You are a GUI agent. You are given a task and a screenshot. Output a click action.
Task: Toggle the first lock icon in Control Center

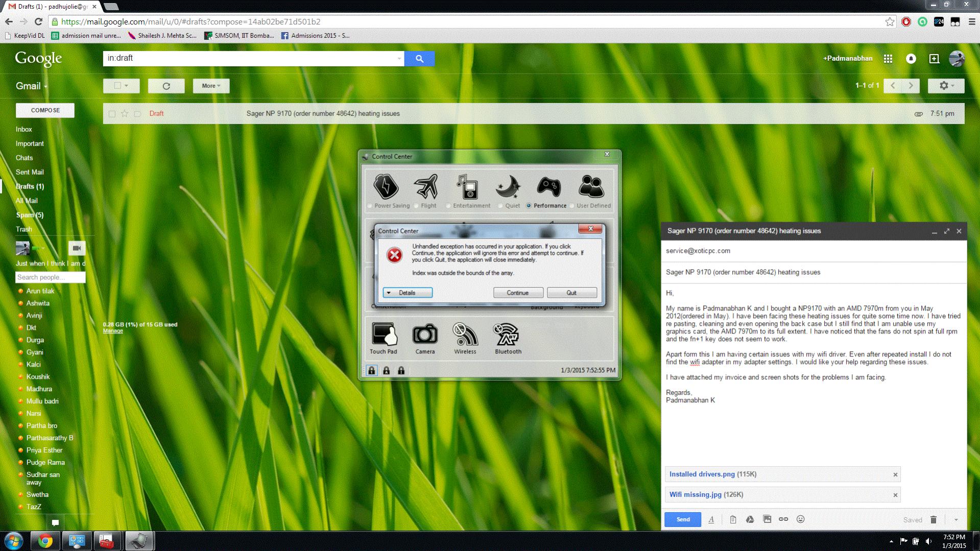(372, 370)
